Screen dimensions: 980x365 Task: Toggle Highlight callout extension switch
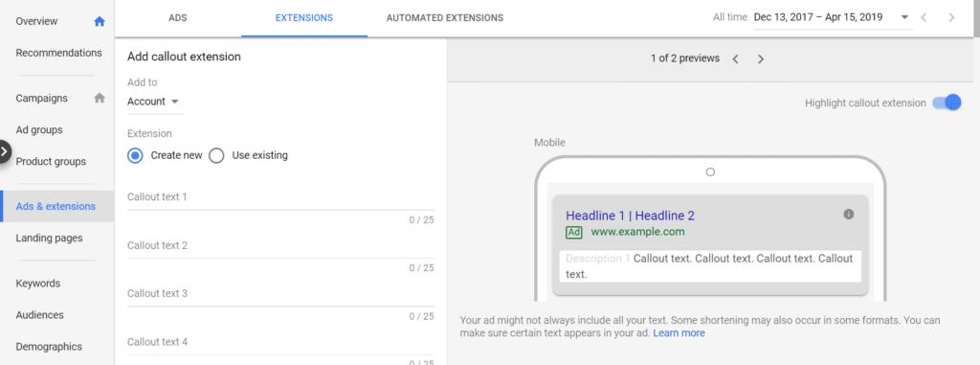pos(947,103)
